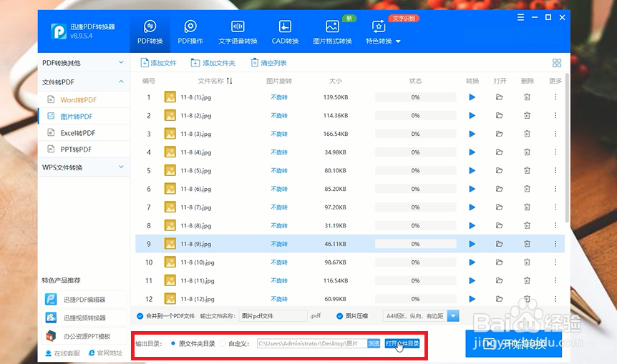Image resolution: width=617 pixels, height=364 pixels.
Task: Open the 图片格式转换 tab
Action: [x=333, y=31]
